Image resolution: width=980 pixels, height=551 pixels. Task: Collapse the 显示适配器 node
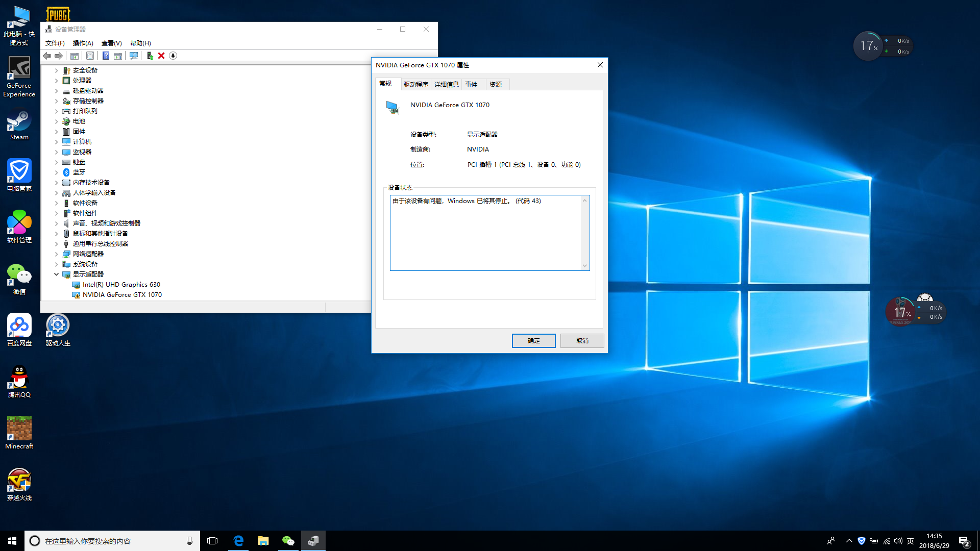56,274
